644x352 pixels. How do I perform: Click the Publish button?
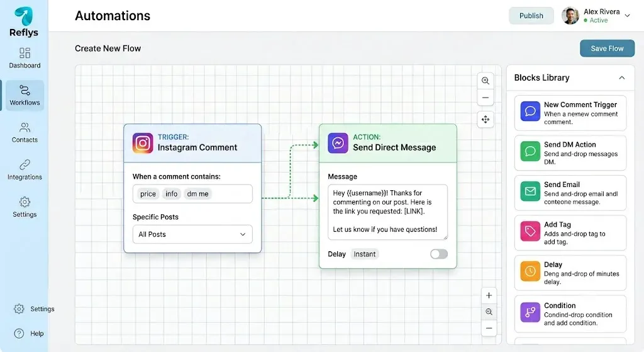[531, 16]
